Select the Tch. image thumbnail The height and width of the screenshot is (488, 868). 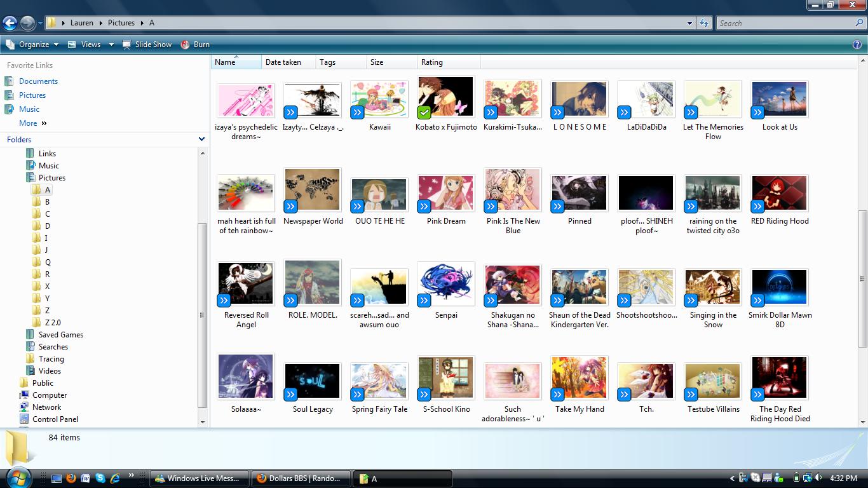coord(646,382)
